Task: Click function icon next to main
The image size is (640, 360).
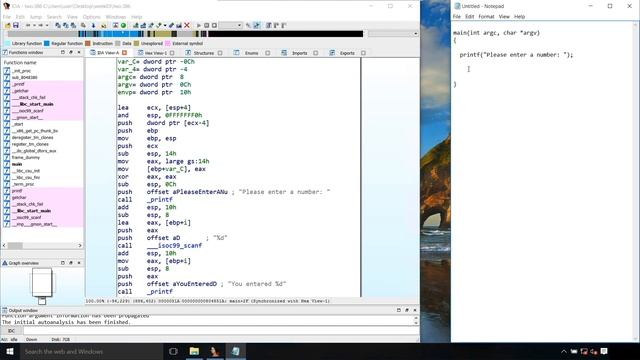Action: tap(7, 164)
